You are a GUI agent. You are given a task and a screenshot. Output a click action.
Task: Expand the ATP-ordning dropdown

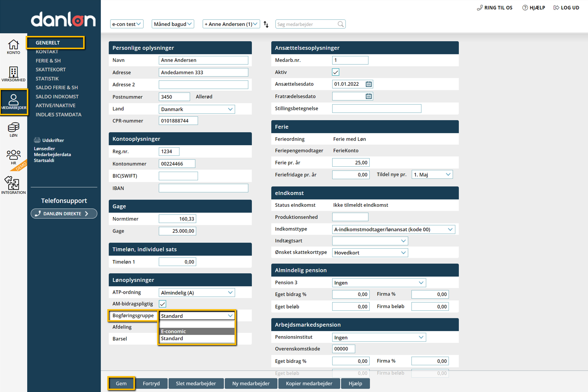pos(197,293)
